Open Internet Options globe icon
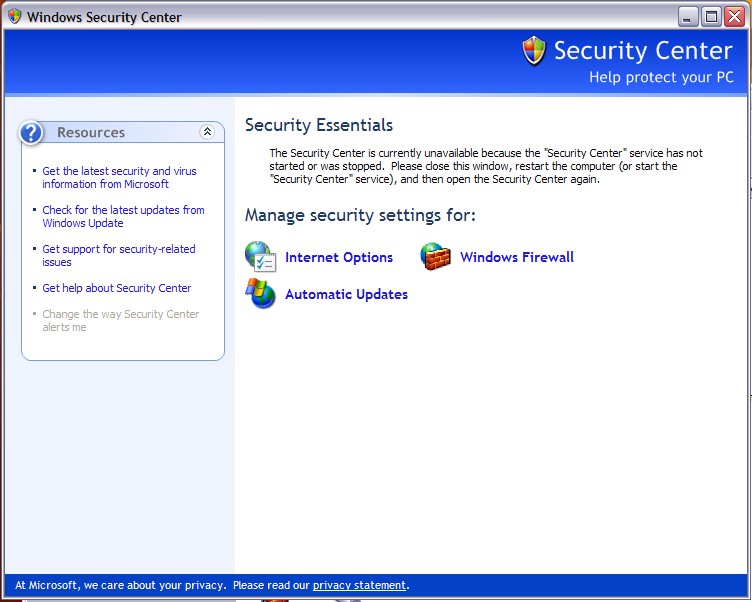Image resolution: width=752 pixels, height=602 pixels. coord(260,257)
